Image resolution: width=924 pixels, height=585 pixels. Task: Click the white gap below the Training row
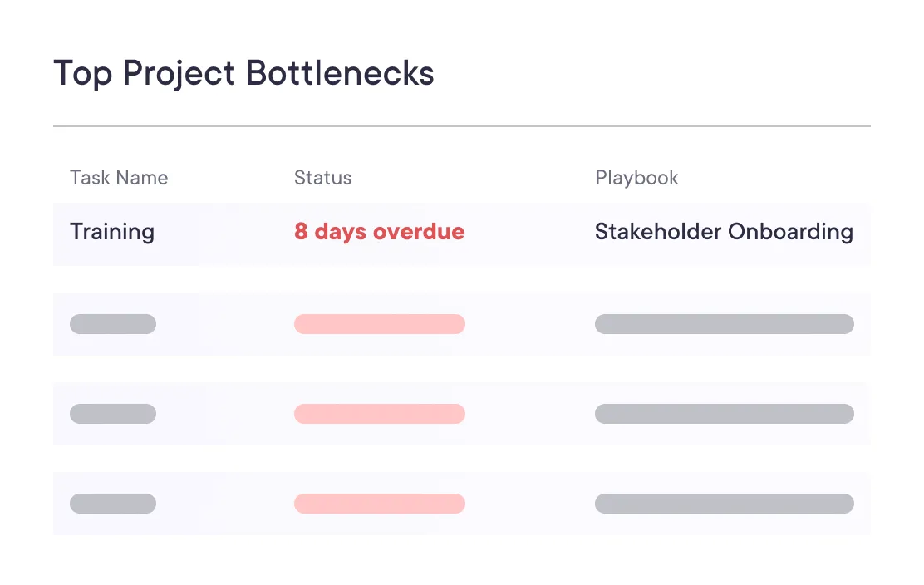tap(462, 279)
